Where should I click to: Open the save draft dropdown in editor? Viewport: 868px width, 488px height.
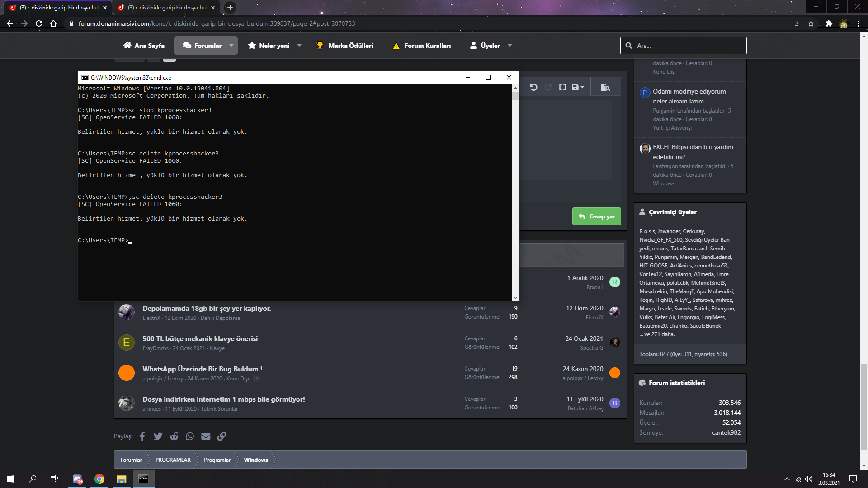pyautogui.click(x=578, y=87)
